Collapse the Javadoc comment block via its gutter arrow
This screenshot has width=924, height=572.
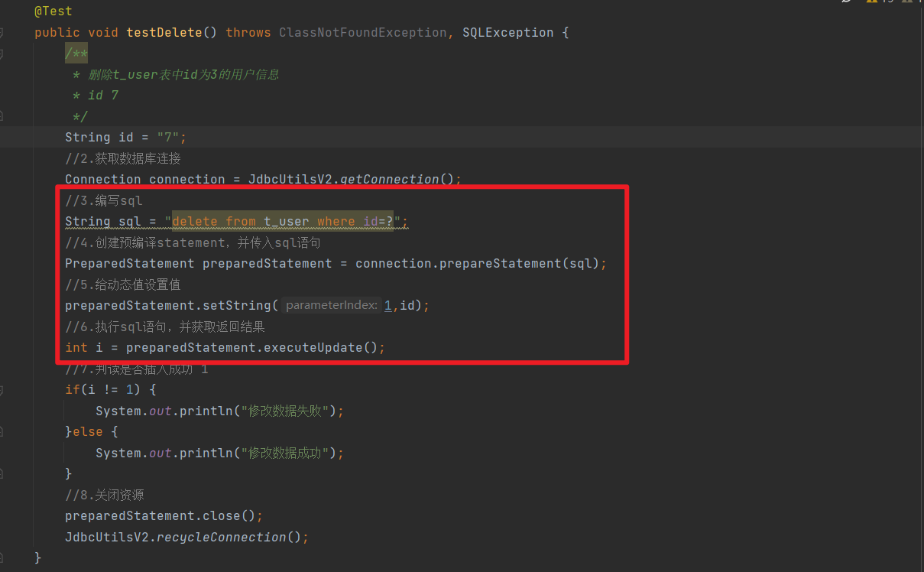3,54
